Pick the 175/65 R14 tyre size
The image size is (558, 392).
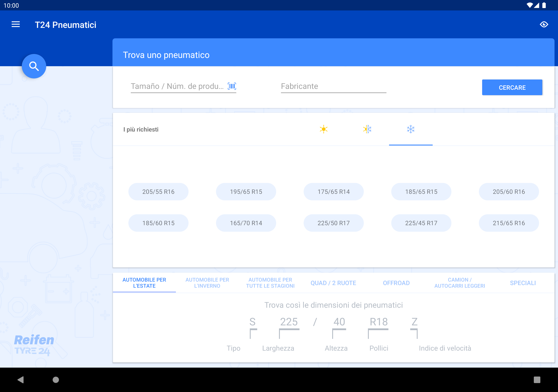pos(333,192)
